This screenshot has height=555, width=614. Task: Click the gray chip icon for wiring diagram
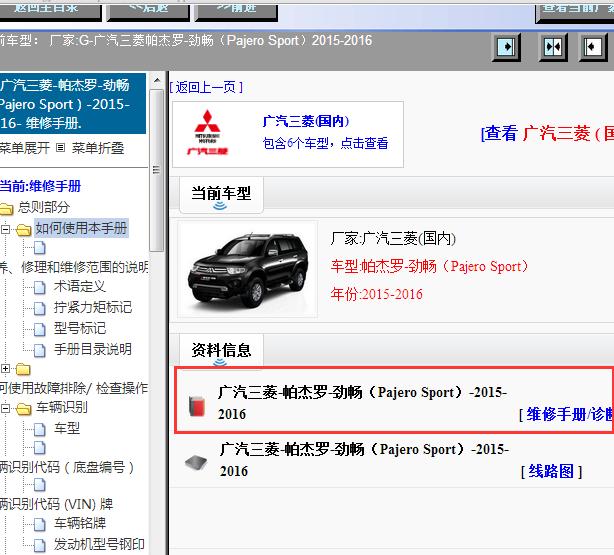[x=196, y=463]
